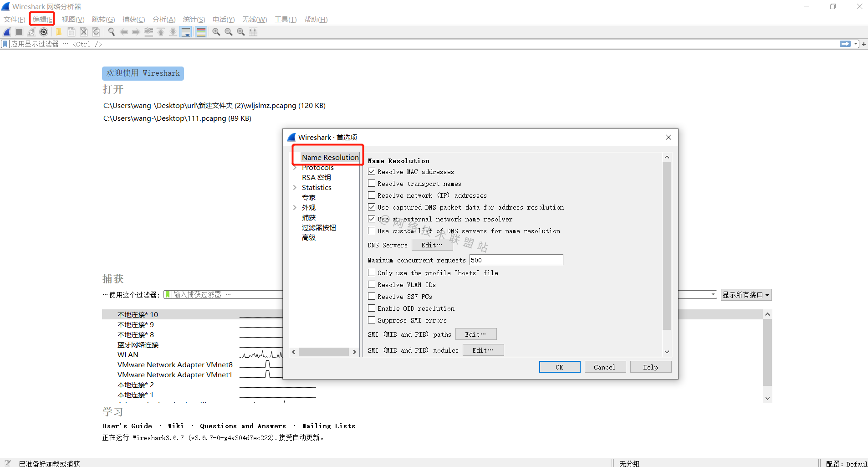The width and height of the screenshot is (868, 467).
Task: Click the Name Resolution panel vertical scrollbar
Action: [x=667, y=246]
